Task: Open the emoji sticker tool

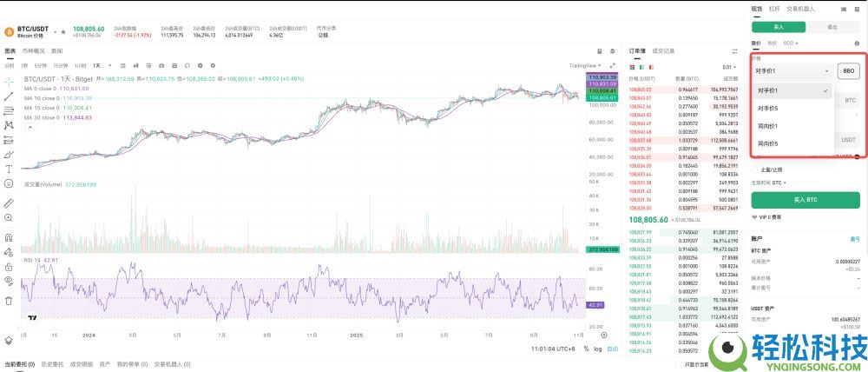Action: (x=9, y=183)
